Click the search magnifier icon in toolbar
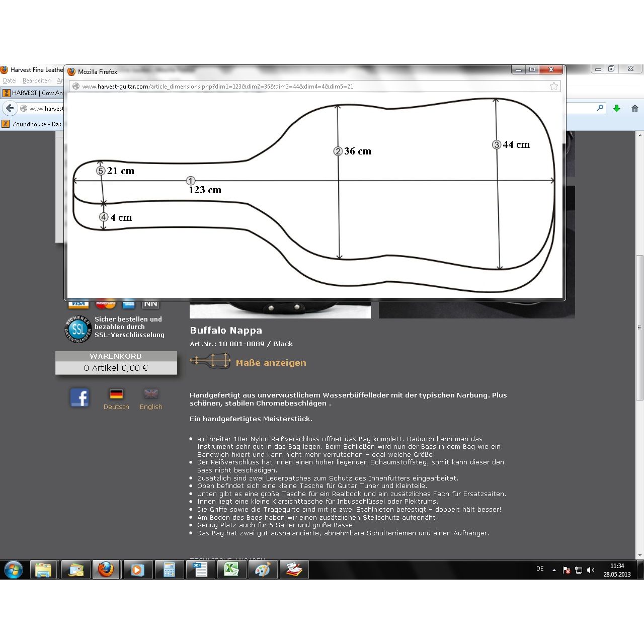 [x=600, y=108]
